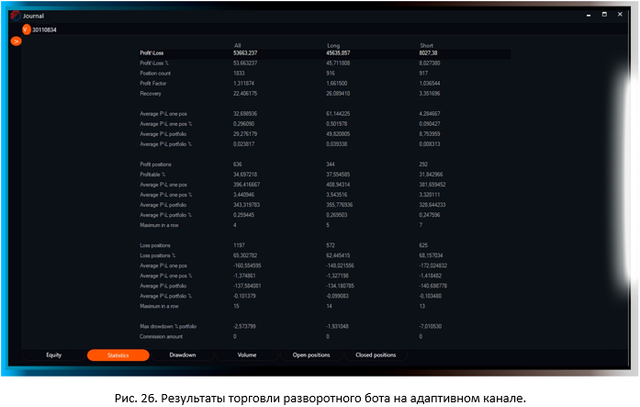The width and height of the screenshot is (640, 407).
Task: Open the Drawdown tab
Action: [182, 355]
